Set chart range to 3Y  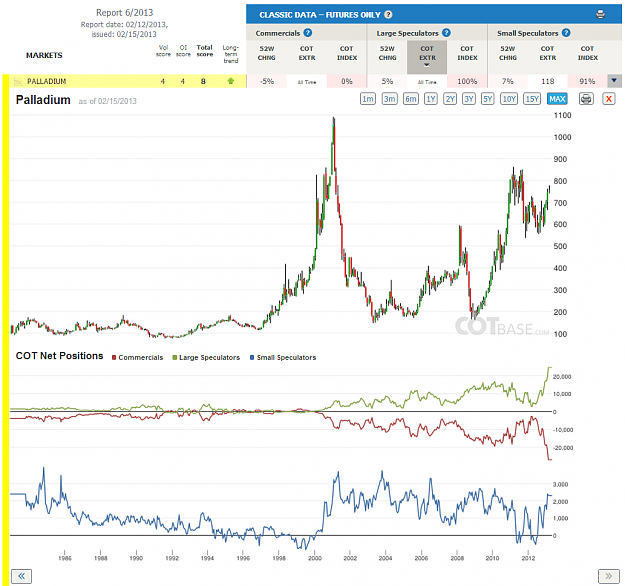click(x=469, y=98)
